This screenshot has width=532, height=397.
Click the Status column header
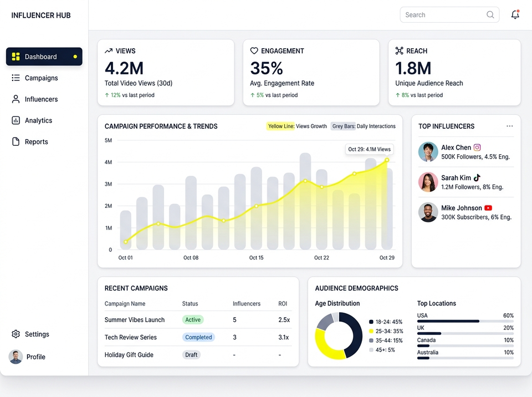coord(190,304)
